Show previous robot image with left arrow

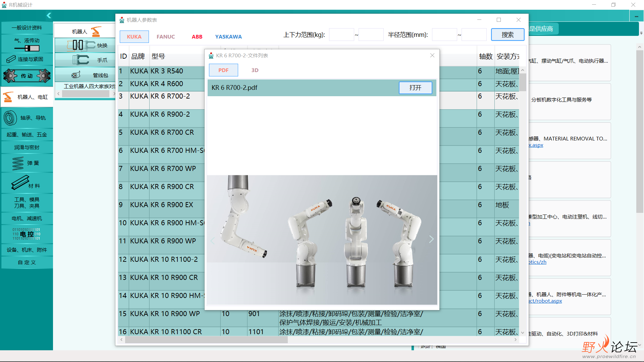point(213,241)
